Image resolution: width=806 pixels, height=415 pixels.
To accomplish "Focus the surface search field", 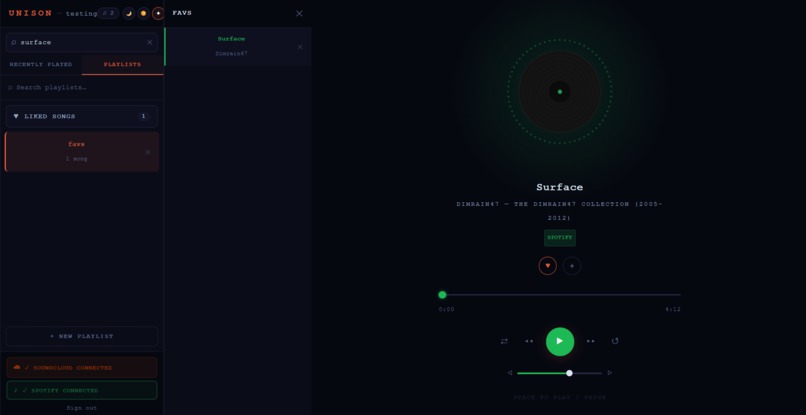I will click(x=82, y=43).
